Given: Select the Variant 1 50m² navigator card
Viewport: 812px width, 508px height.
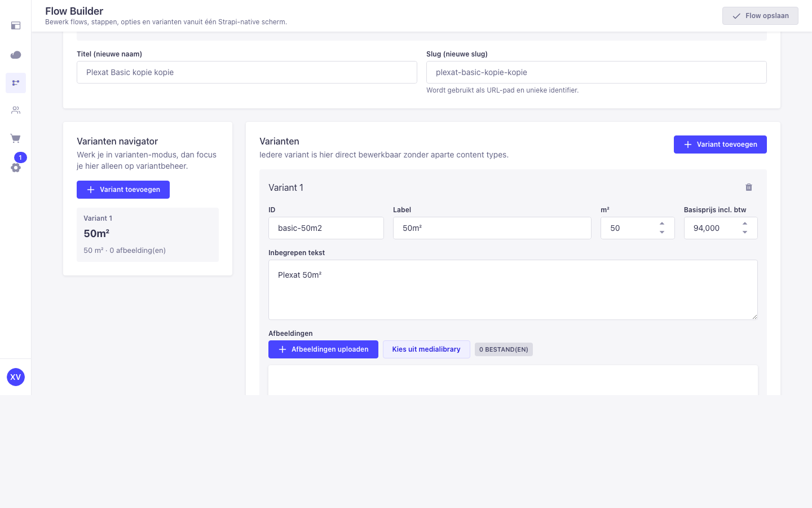Looking at the screenshot, I should [148, 235].
